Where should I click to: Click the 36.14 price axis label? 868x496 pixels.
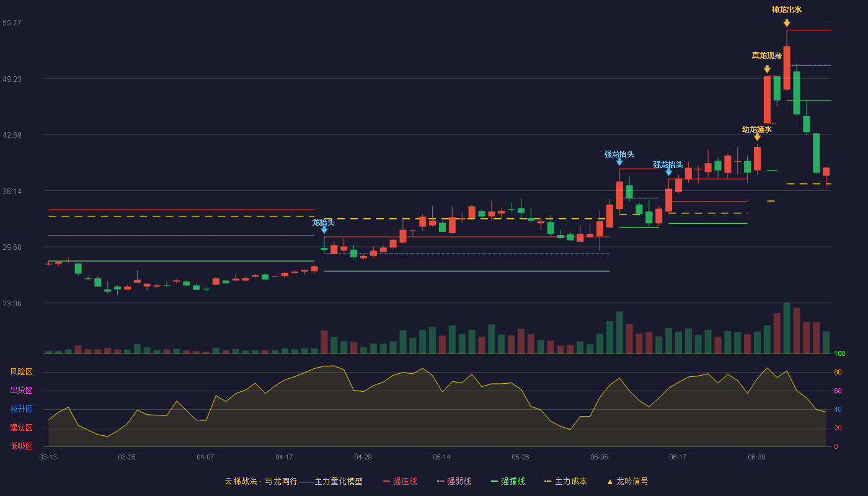click(x=12, y=191)
